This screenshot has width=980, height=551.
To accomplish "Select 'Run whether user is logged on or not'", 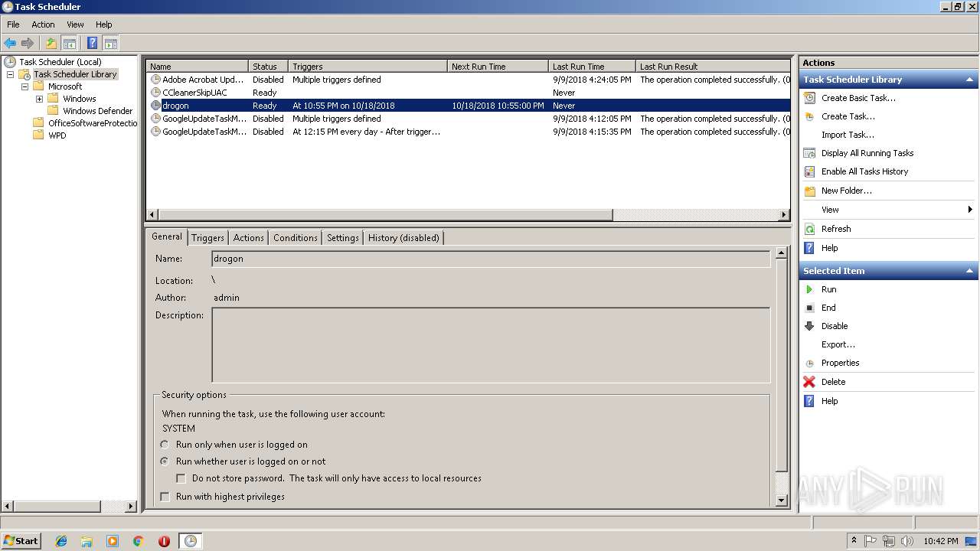I will (165, 461).
